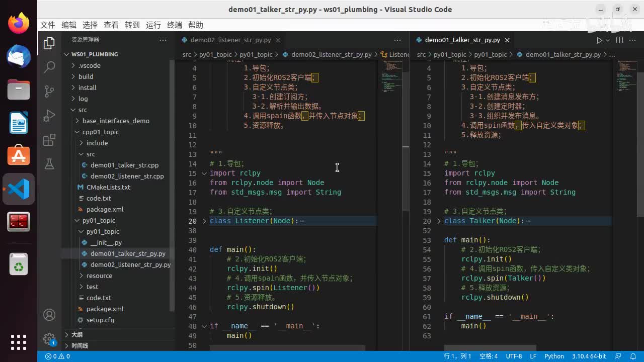
Task: Collapse the WS01_PLUMBING root folder
Action: point(95,54)
